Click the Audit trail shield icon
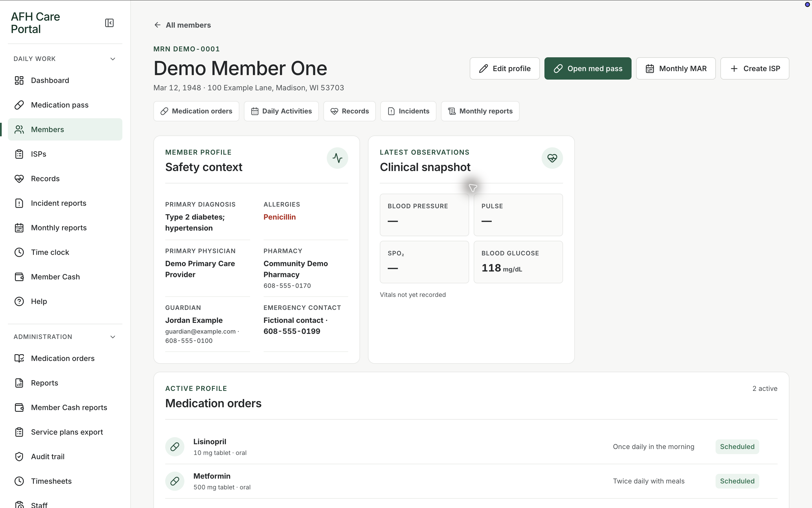The width and height of the screenshot is (812, 508). tap(19, 456)
